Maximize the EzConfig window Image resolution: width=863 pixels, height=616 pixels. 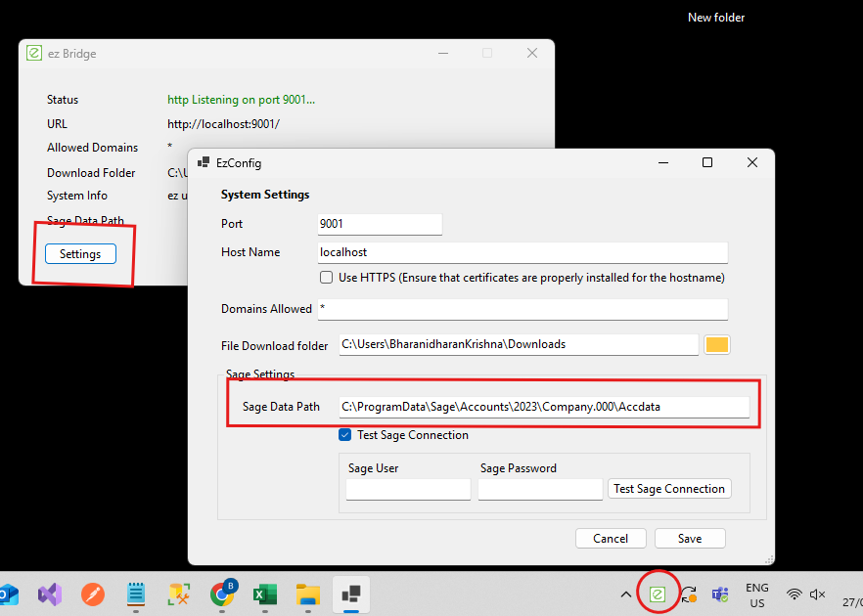(707, 162)
